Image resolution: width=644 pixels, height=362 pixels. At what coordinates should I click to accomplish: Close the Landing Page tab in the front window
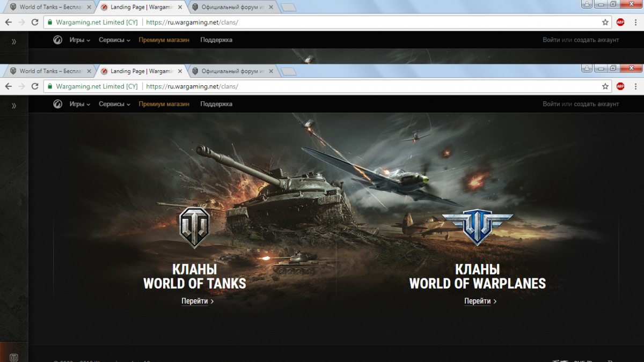pos(180,71)
